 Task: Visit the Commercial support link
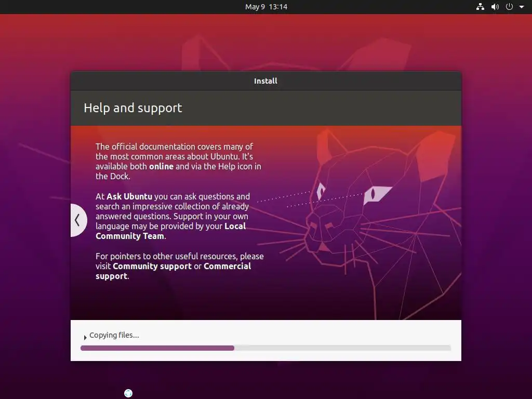pyautogui.click(x=173, y=271)
